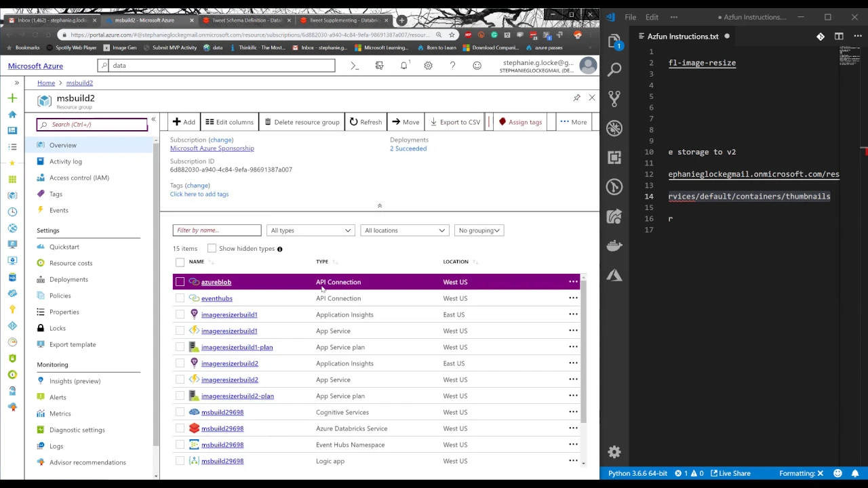Open VS Code Search icon

coord(614,69)
